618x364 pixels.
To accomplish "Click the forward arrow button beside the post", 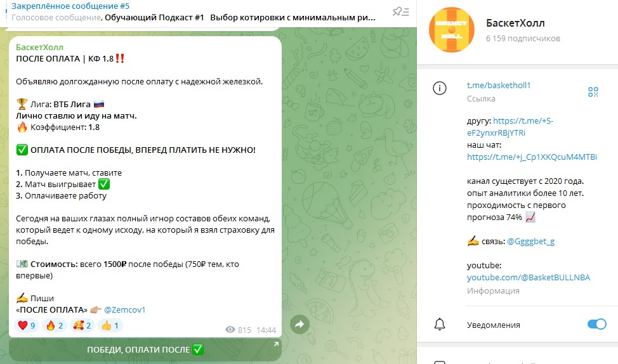I will pos(299,324).
